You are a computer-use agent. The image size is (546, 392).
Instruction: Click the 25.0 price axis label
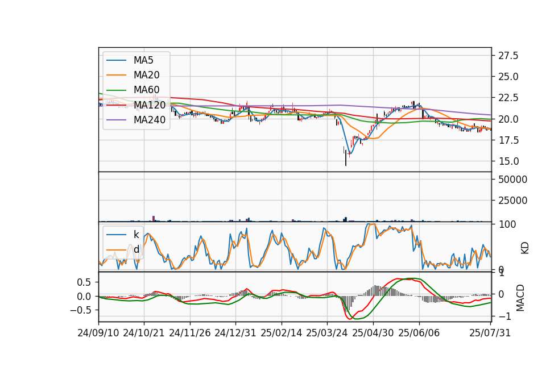click(508, 77)
